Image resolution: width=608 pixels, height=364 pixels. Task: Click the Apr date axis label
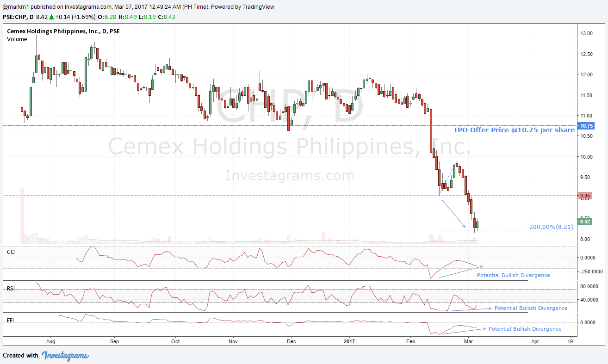point(535,341)
